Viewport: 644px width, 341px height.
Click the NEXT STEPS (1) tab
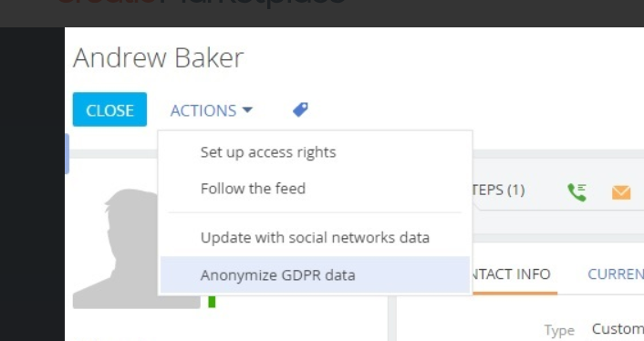(499, 190)
